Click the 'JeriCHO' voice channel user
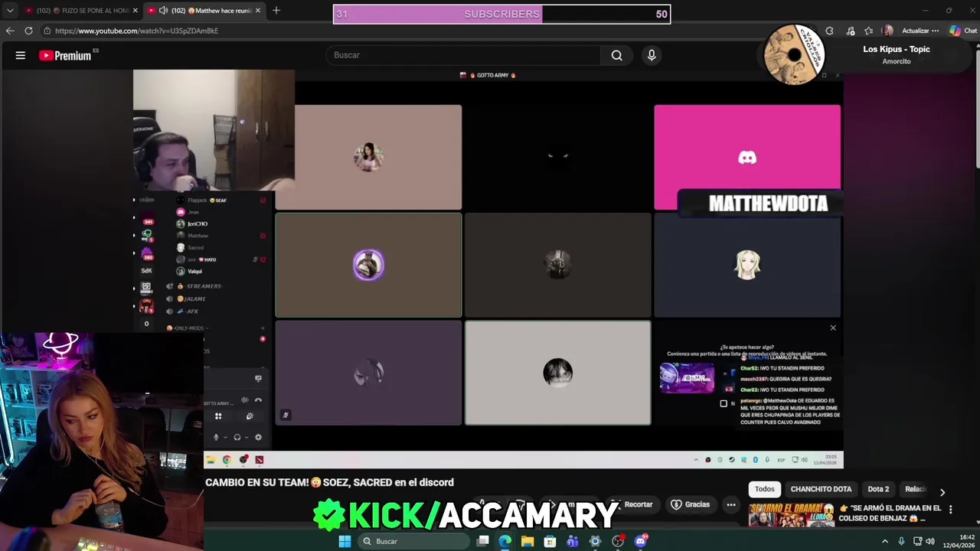Viewport: 980px width, 551px height. coord(198,223)
